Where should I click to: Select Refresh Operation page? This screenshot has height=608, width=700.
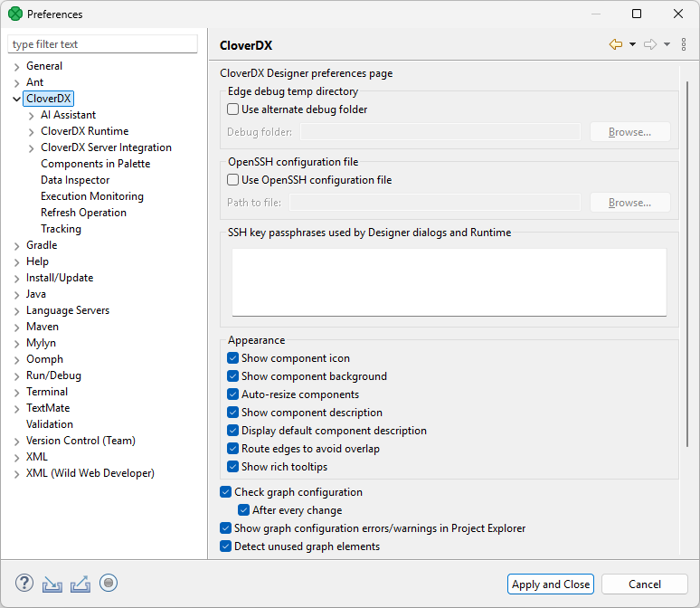(x=83, y=213)
